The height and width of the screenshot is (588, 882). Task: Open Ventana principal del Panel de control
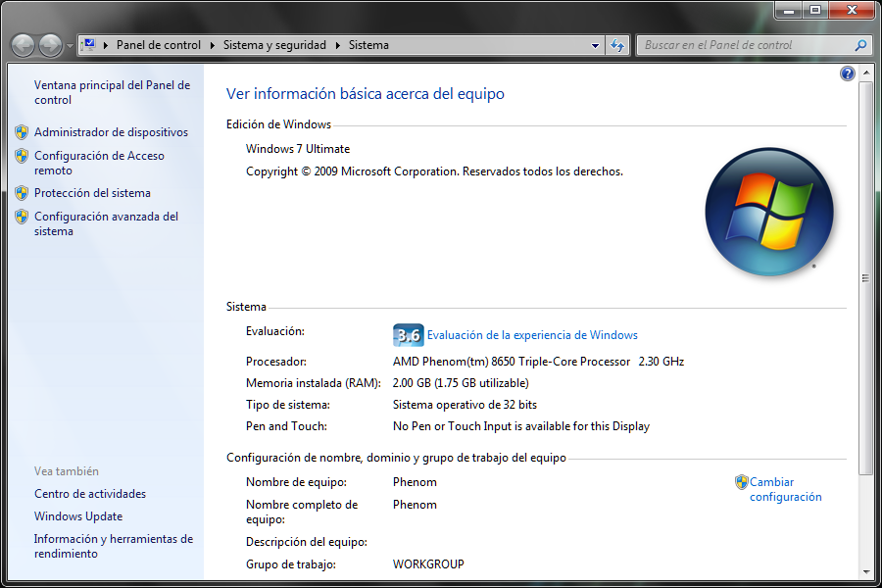click(112, 92)
